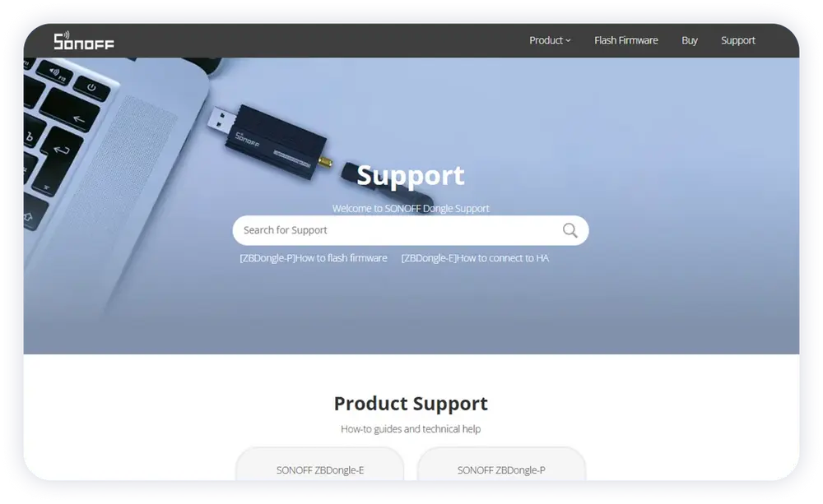Click the large Support hero heading

click(x=411, y=176)
